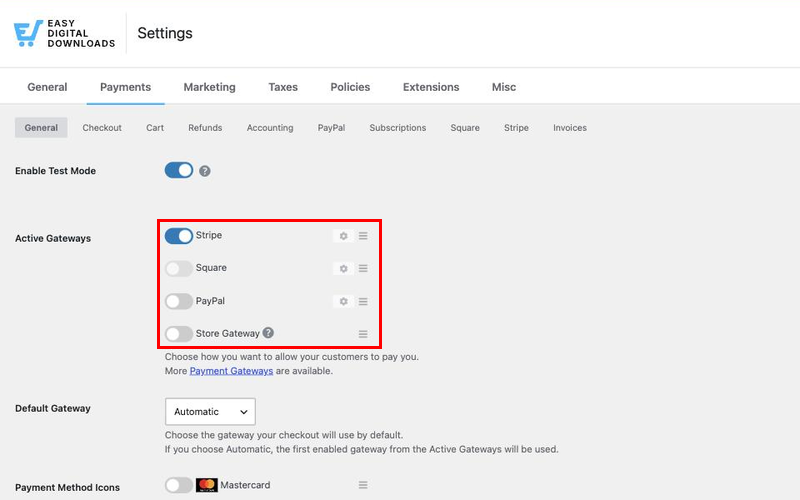Click the Active Gateways label
This screenshot has height=500, width=800.
coord(53,238)
